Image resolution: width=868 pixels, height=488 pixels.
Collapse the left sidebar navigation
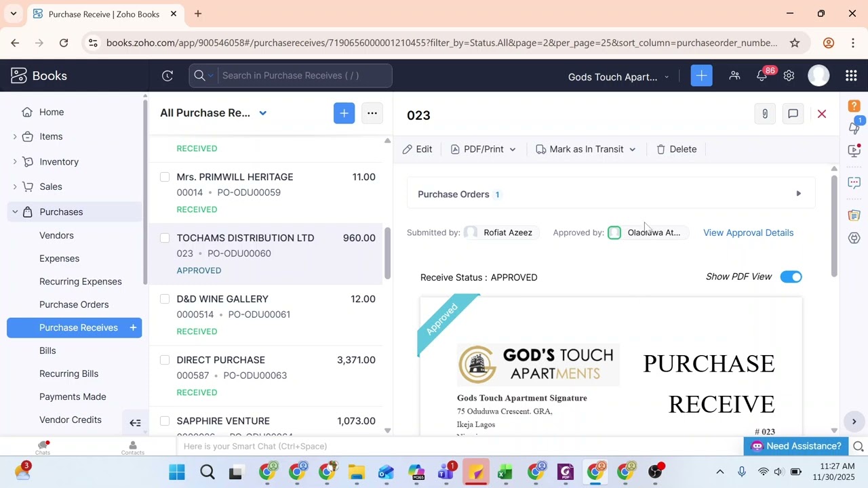pos(135,423)
